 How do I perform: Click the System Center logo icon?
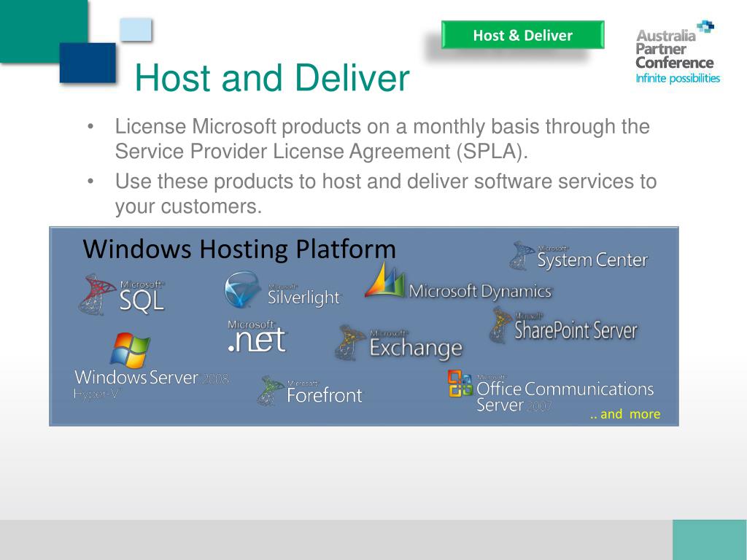pos(522,256)
